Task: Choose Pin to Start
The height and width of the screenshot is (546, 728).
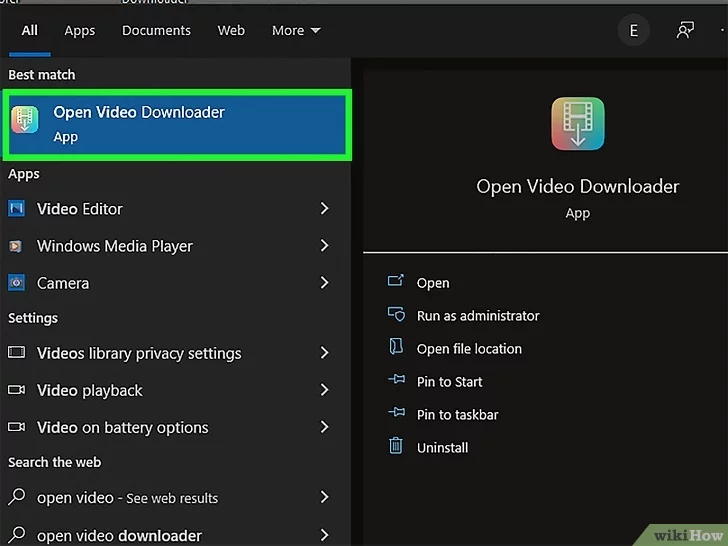Action: (449, 382)
